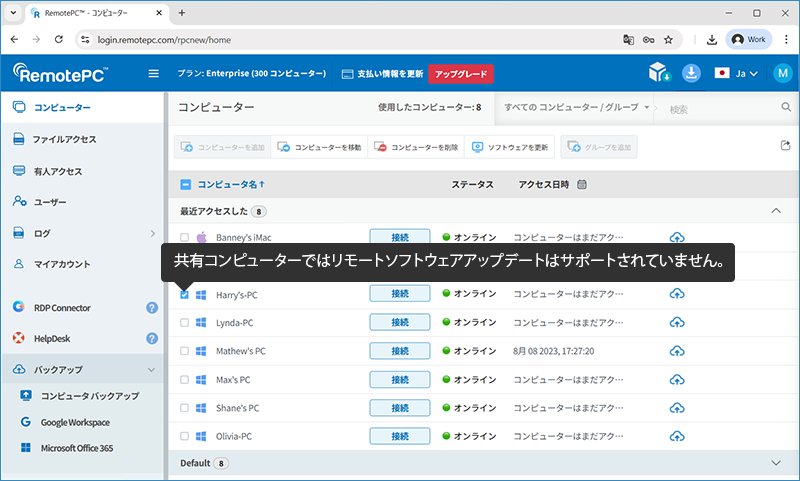Image resolution: width=800 pixels, height=481 pixels.
Task: Collapse the 最近アクセスした group
Action: [776, 211]
